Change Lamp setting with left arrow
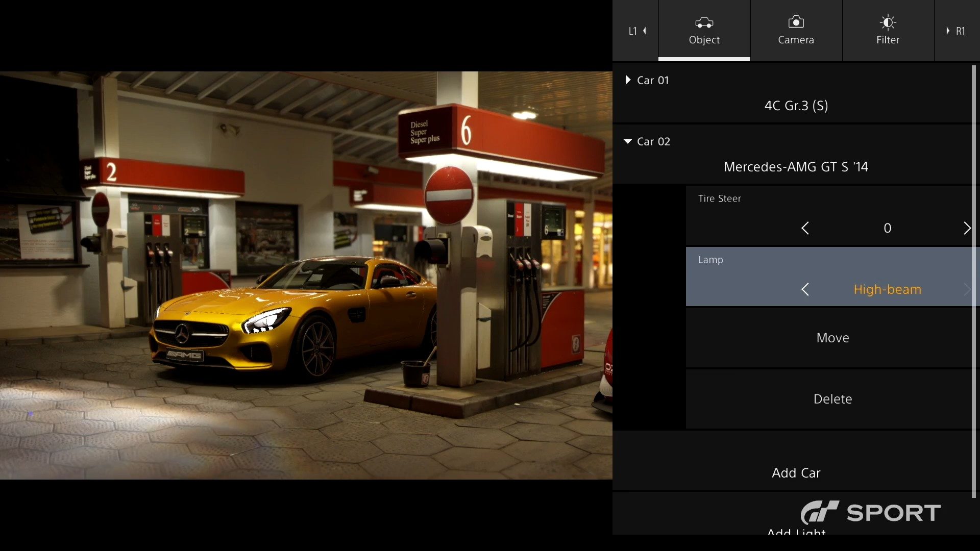Image resolution: width=980 pixels, height=551 pixels. click(x=805, y=289)
